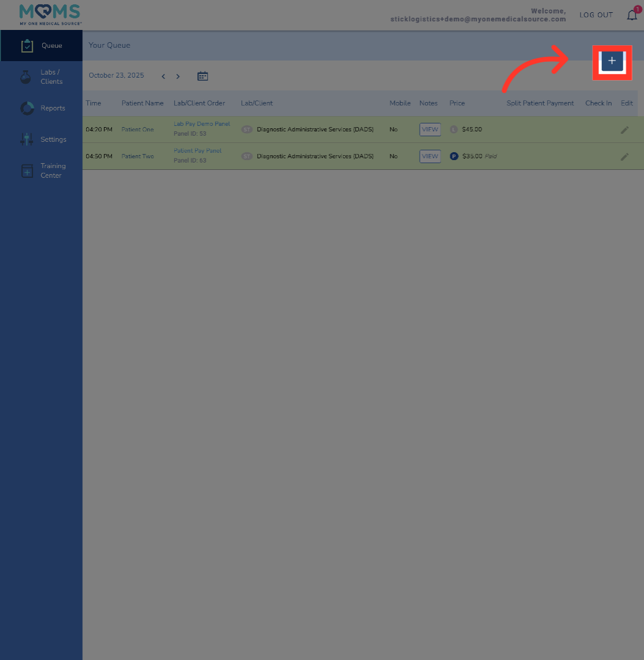Click the 04:20 PM time cell
644x660 pixels.
tap(99, 130)
